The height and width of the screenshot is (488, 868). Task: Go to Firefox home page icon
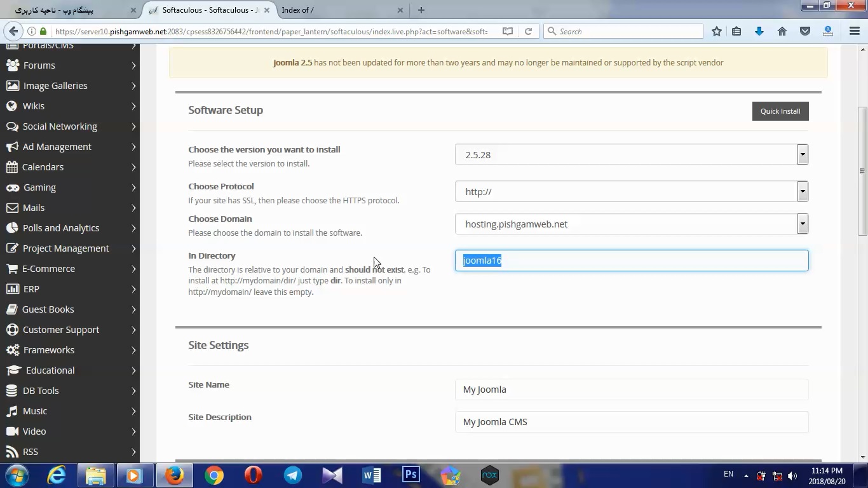[782, 31]
